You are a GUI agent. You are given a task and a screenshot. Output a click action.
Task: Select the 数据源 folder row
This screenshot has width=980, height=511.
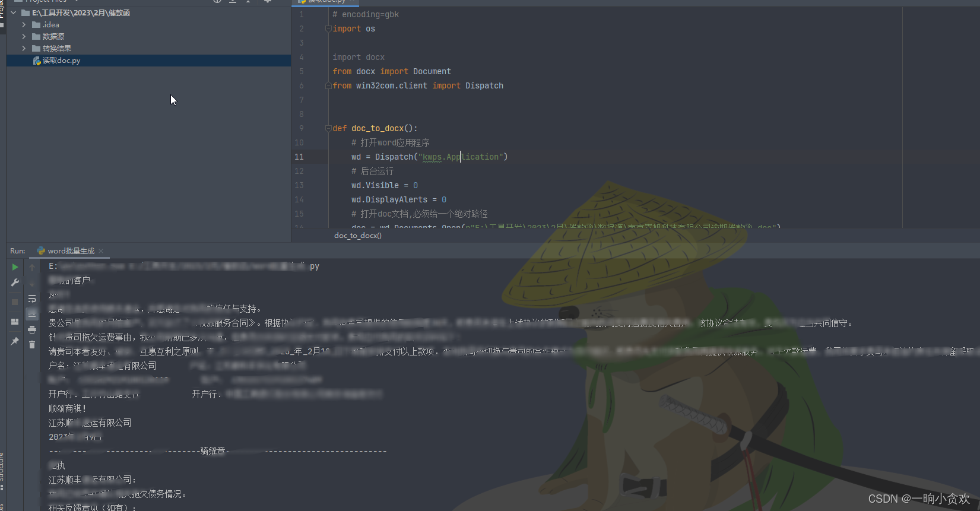pyautogui.click(x=148, y=37)
